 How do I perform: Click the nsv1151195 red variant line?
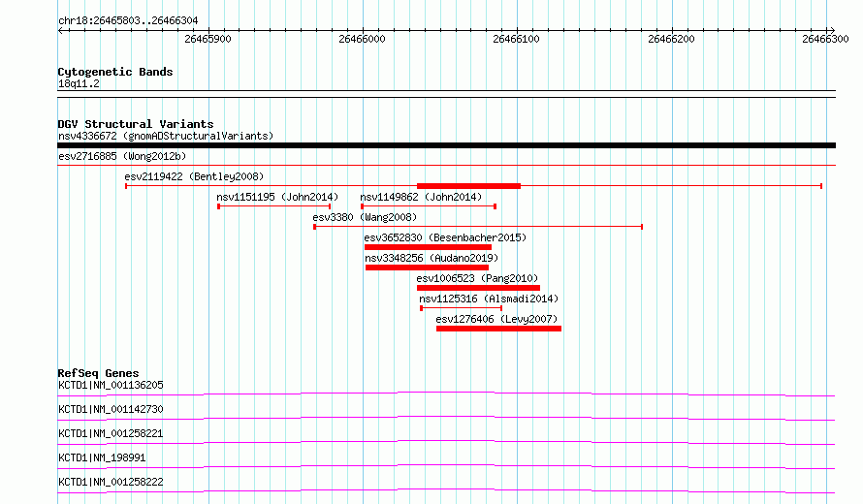click(x=274, y=206)
